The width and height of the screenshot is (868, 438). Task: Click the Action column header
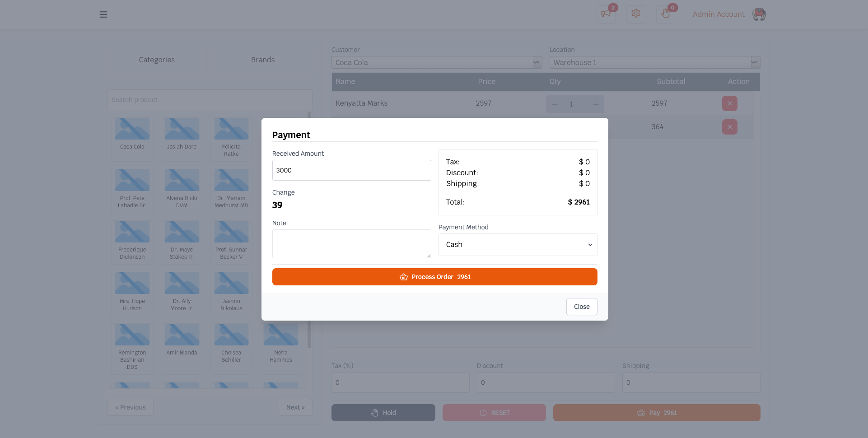739,82
